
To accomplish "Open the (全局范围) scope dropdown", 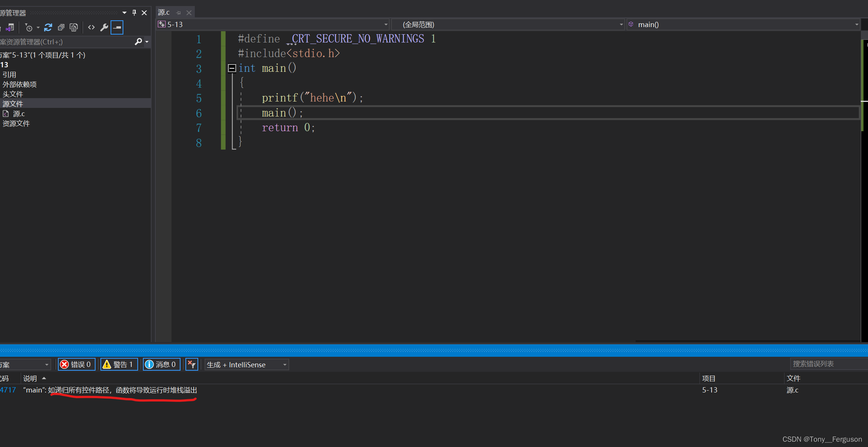I will (x=508, y=24).
